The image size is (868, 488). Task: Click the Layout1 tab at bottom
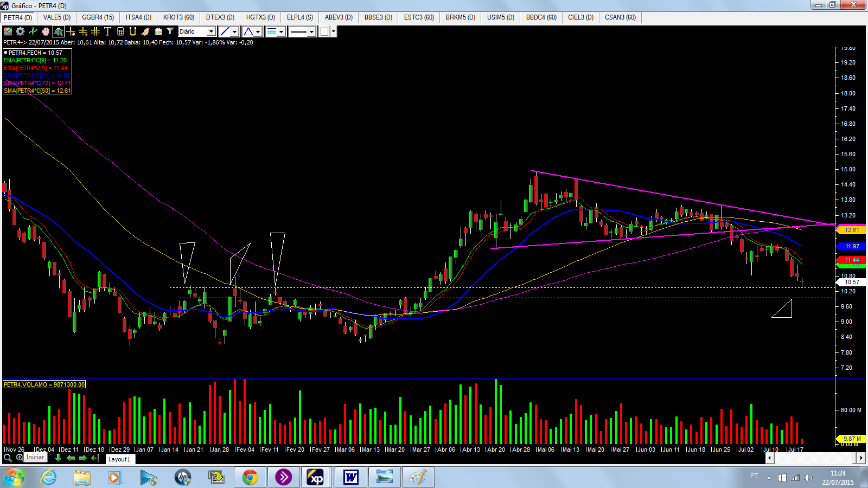tap(119, 459)
